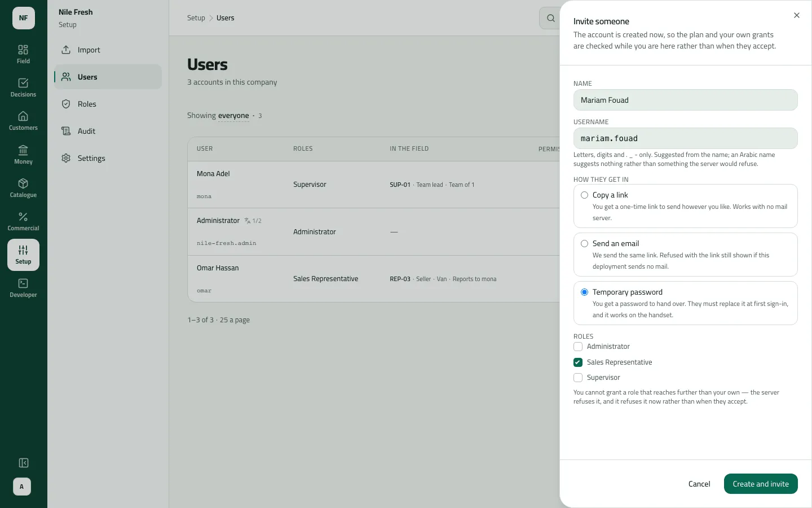Image resolution: width=812 pixels, height=508 pixels.
Task: Check the Administrator role checkbox
Action: (578, 347)
